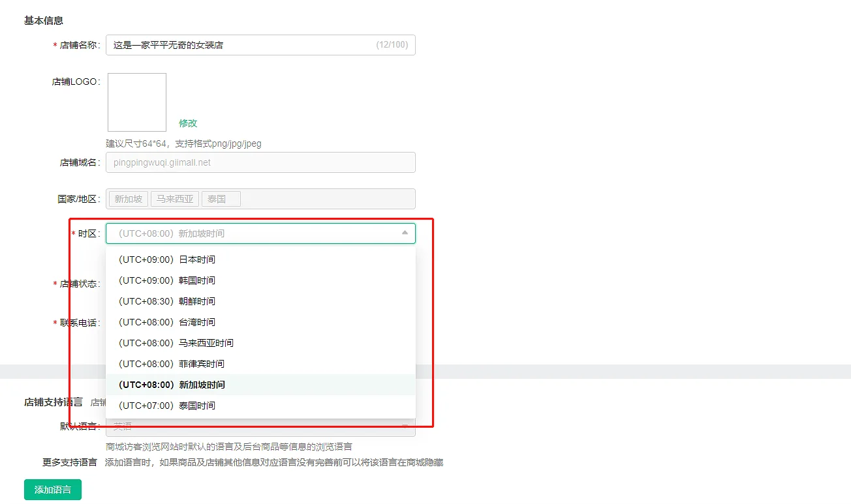This screenshot has height=504, width=851.
Task: Select the 新加坡 country tag
Action: click(x=129, y=199)
